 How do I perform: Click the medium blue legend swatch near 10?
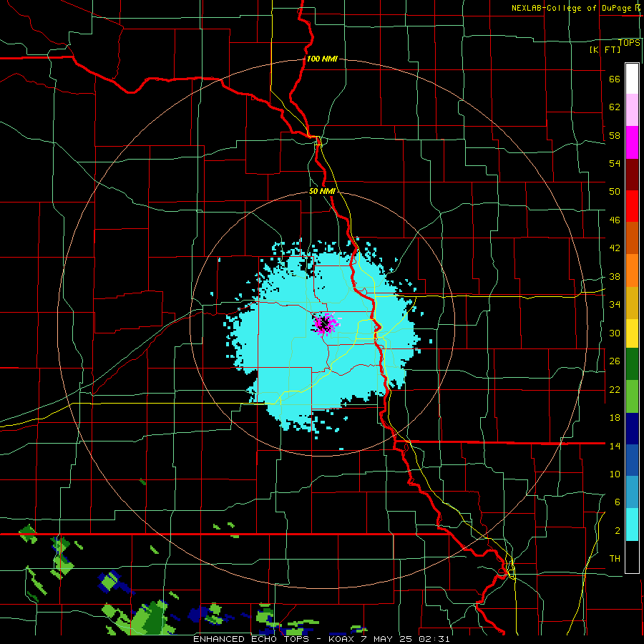point(632,460)
